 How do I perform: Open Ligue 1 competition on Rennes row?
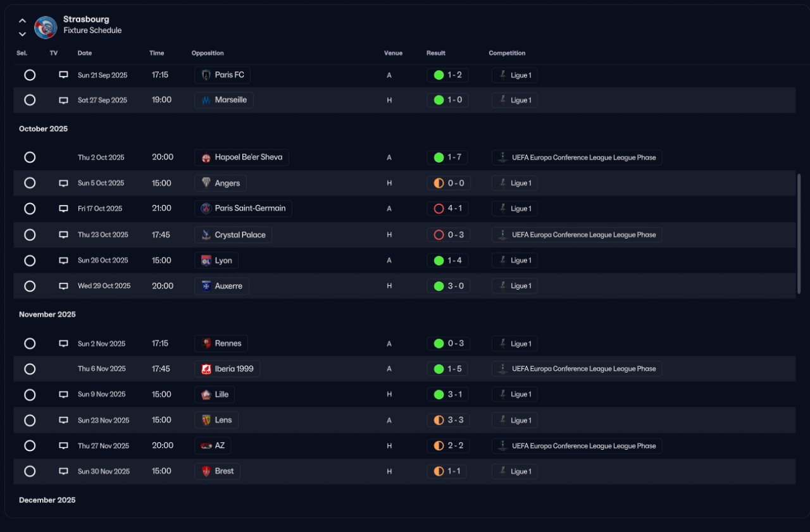click(x=520, y=343)
